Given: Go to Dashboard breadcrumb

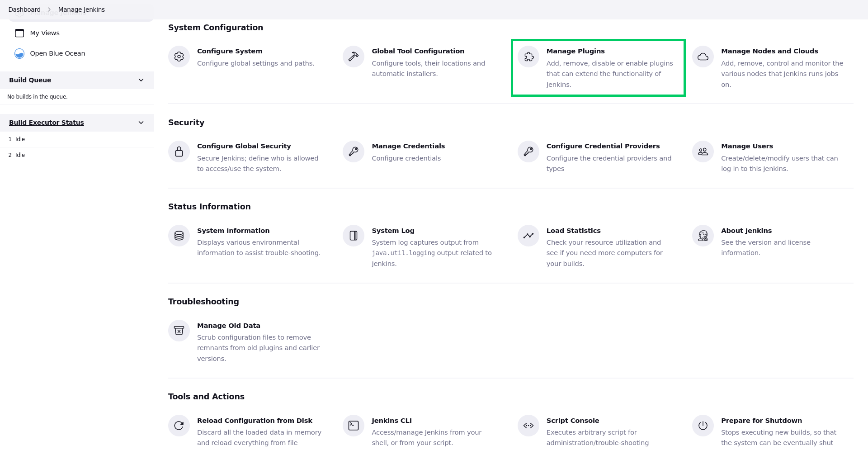Looking at the screenshot, I should [x=24, y=9].
